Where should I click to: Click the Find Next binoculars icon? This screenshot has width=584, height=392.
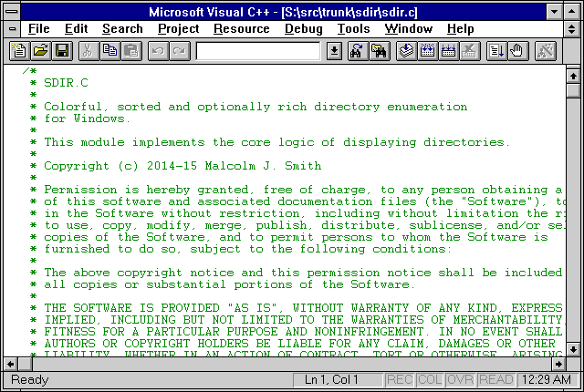pos(357,51)
